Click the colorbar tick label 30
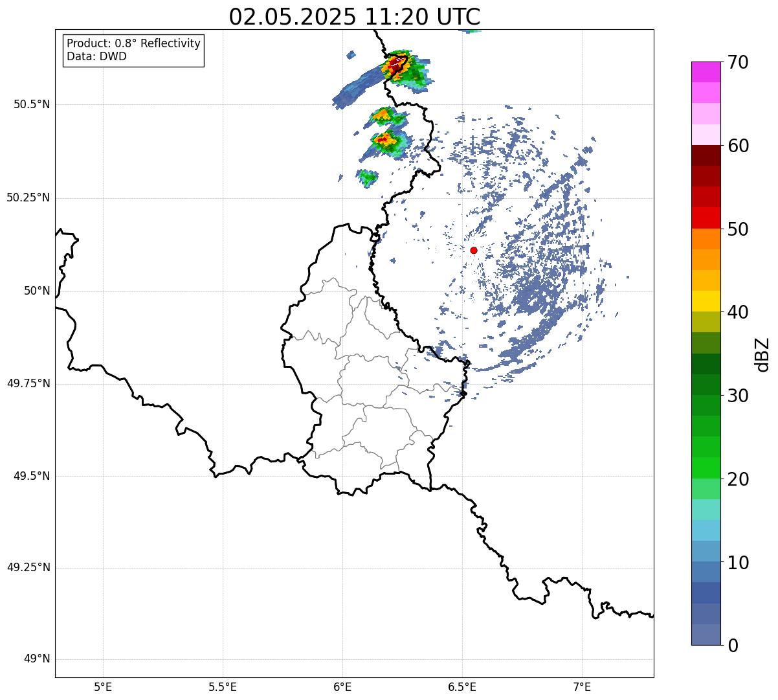The image size is (778, 700). pyautogui.click(x=738, y=396)
